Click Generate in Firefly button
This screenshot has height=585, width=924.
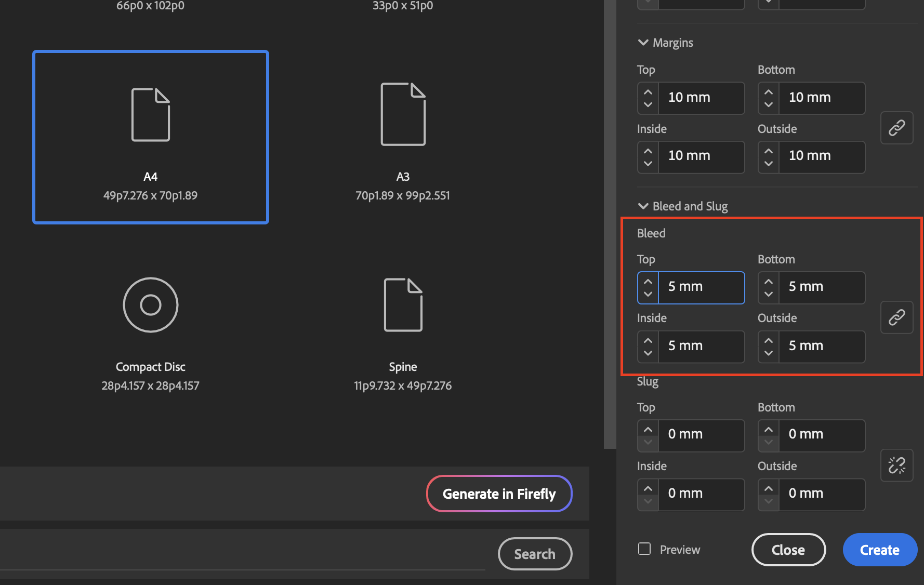[499, 494]
